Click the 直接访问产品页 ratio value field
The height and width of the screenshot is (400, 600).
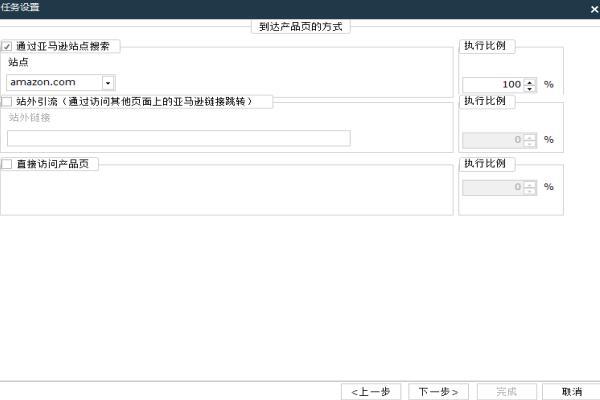coord(494,188)
